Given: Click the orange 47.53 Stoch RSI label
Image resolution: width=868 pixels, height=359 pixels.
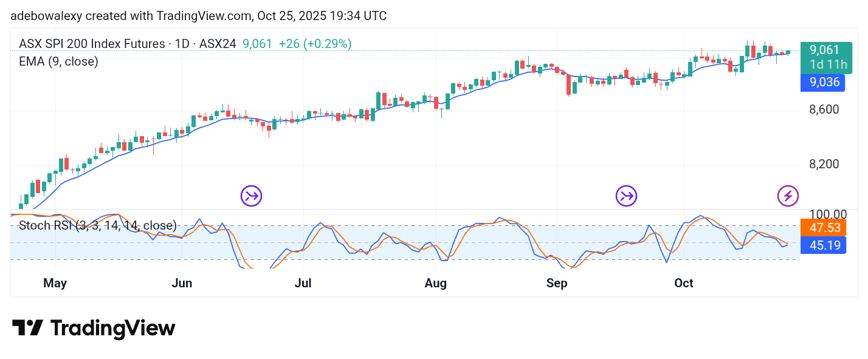Looking at the screenshot, I should coord(824,228).
